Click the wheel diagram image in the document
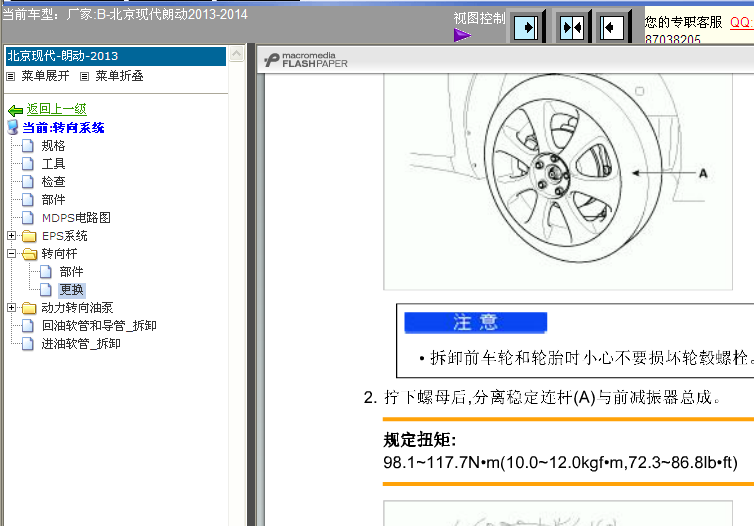754x526 pixels. pos(558,182)
